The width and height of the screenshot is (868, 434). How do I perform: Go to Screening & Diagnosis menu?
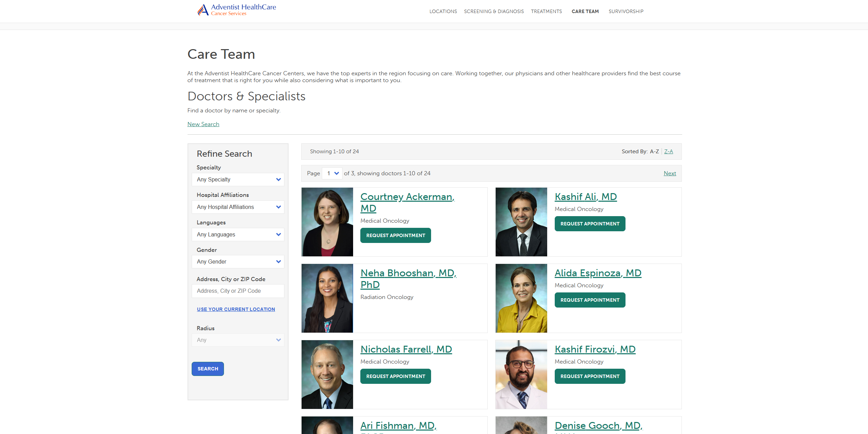[x=494, y=11]
